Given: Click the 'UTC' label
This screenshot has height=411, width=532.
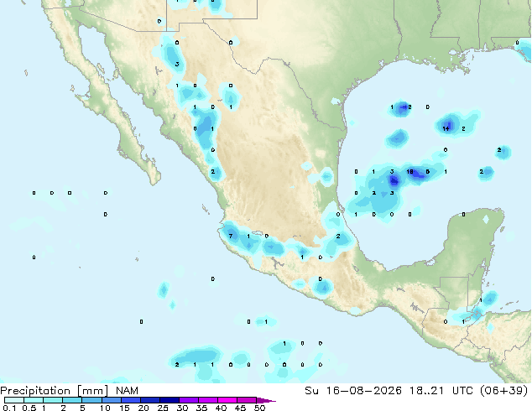Looking at the screenshot, I should click(465, 391).
